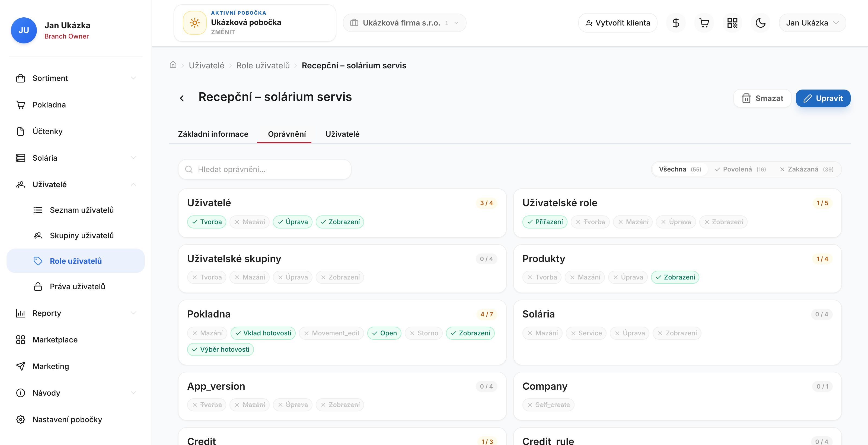Viewport: 868px width, 445px height.
Task: Open the Jan Ukázka user dropdown
Action: 812,23
